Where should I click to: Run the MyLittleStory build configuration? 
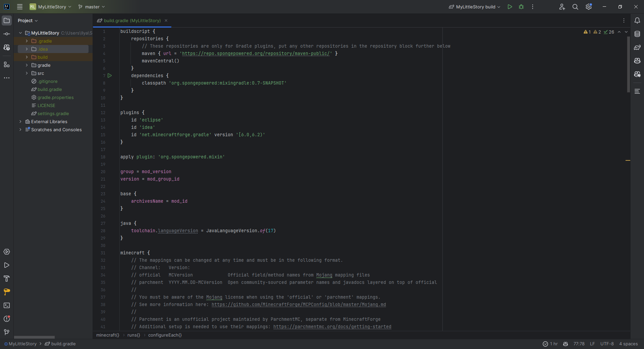click(x=510, y=7)
